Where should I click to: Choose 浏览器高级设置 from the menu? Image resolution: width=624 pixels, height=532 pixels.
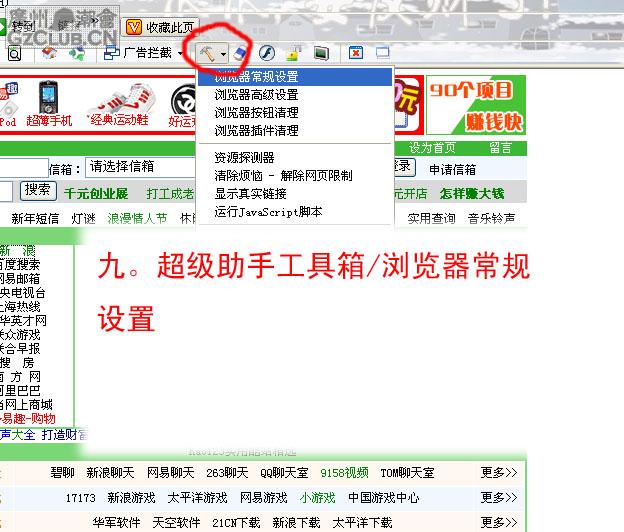tap(256, 95)
